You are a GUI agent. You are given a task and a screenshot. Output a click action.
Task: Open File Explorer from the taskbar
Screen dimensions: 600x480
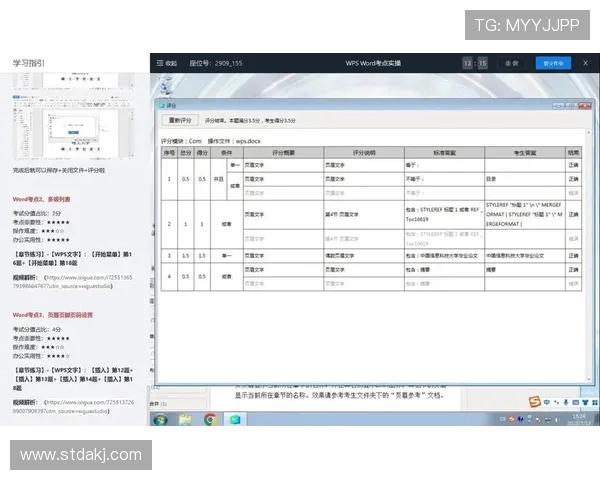coord(186,420)
